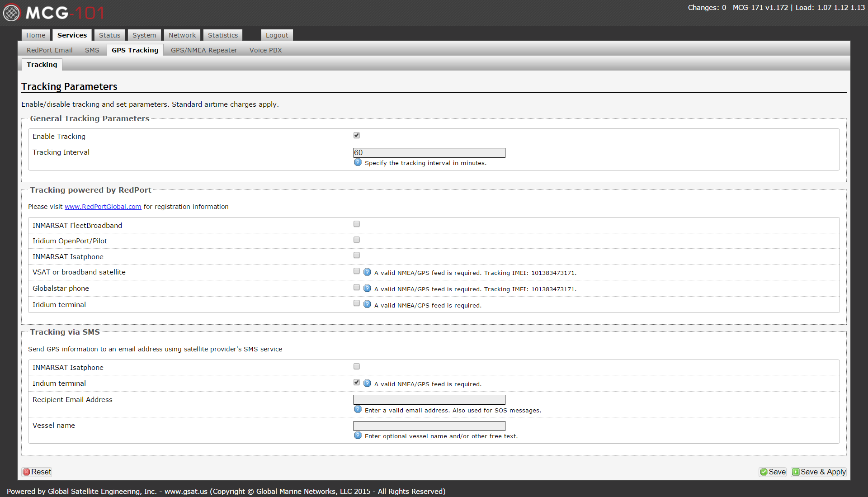Go to the Home tab

point(36,35)
